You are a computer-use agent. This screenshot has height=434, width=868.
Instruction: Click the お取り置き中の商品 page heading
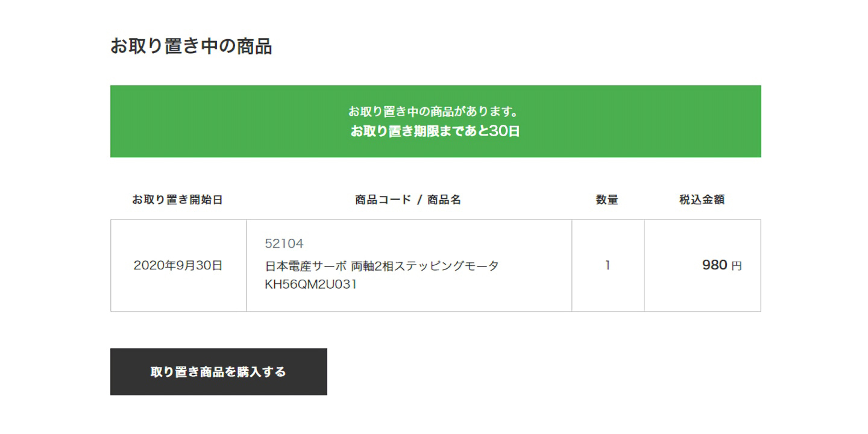190,46
